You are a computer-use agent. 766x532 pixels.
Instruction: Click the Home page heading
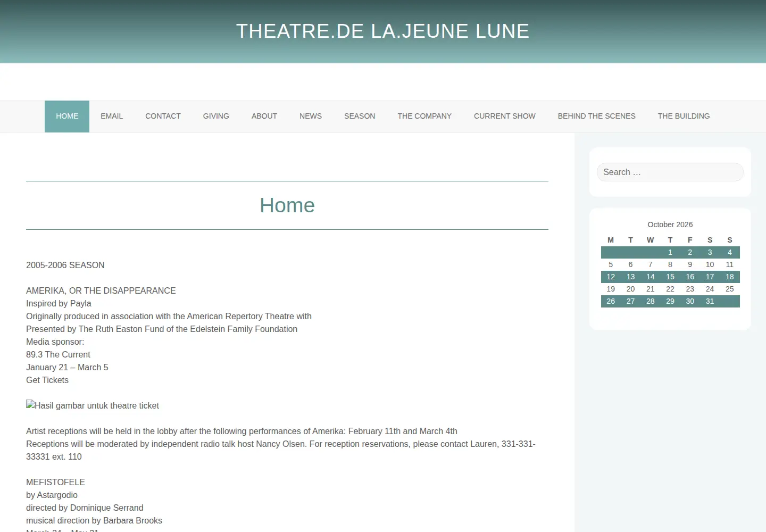287,205
